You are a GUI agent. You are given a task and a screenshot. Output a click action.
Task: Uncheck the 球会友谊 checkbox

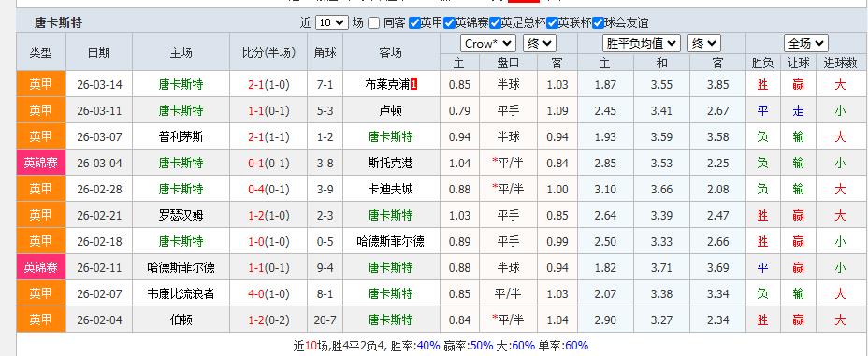pyautogui.click(x=598, y=23)
